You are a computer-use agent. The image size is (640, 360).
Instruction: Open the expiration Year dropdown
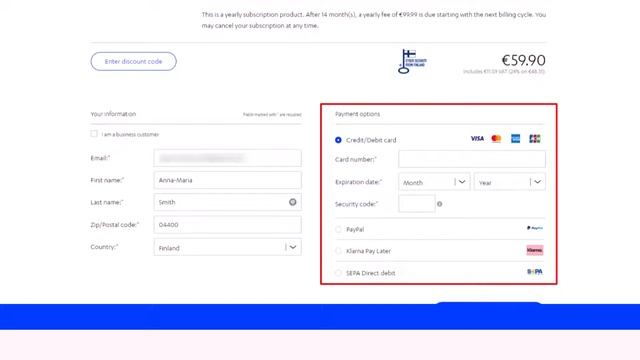(509, 182)
